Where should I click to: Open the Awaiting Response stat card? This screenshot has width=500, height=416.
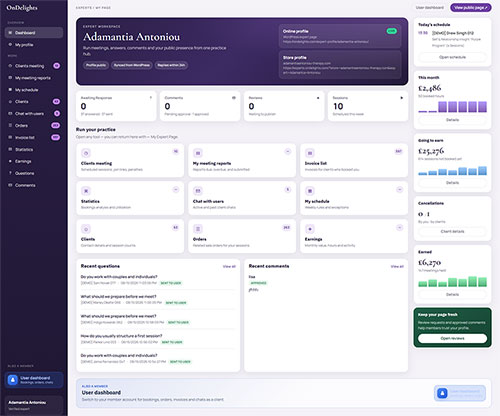[x=116, y=106]
